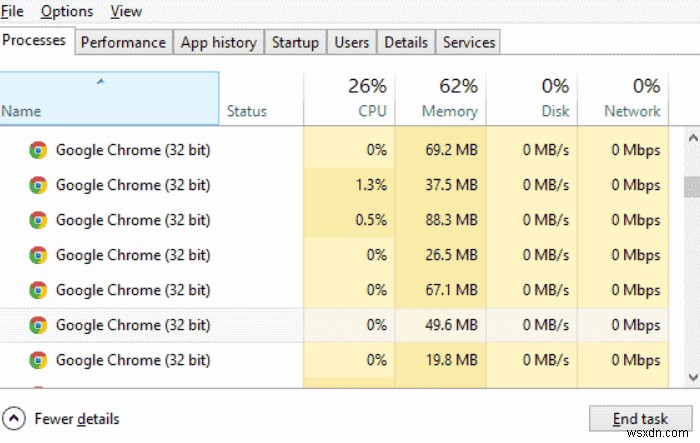Click the 1.3% CPU value

[371, 185]
